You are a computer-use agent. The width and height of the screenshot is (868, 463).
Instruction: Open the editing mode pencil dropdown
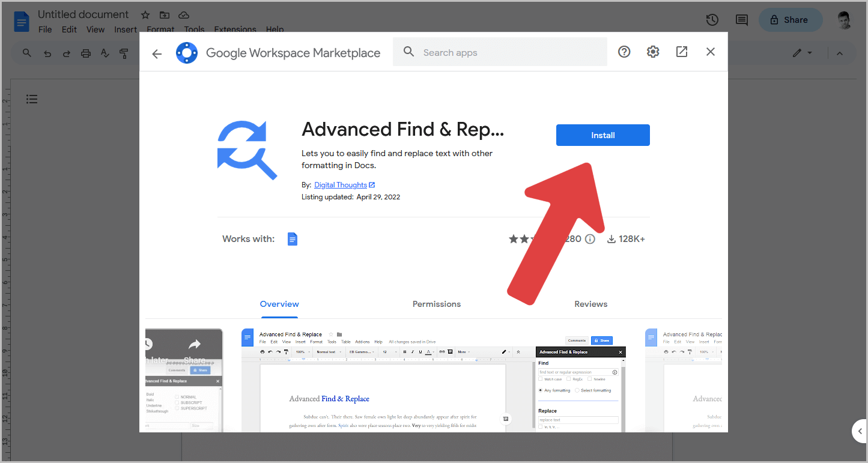point(803,53)
